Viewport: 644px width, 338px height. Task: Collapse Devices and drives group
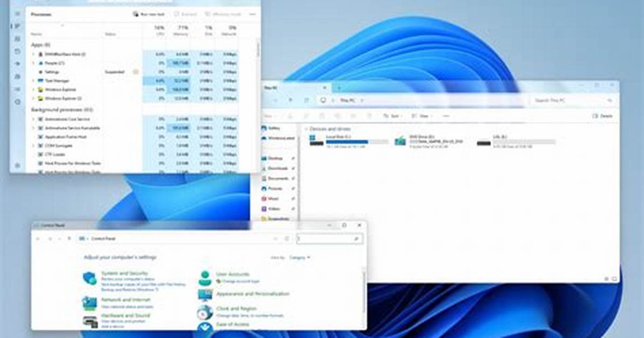(x=306, y=129)
